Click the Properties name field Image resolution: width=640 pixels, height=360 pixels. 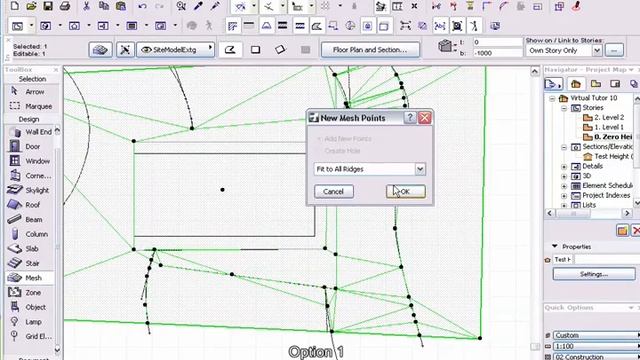606,260
